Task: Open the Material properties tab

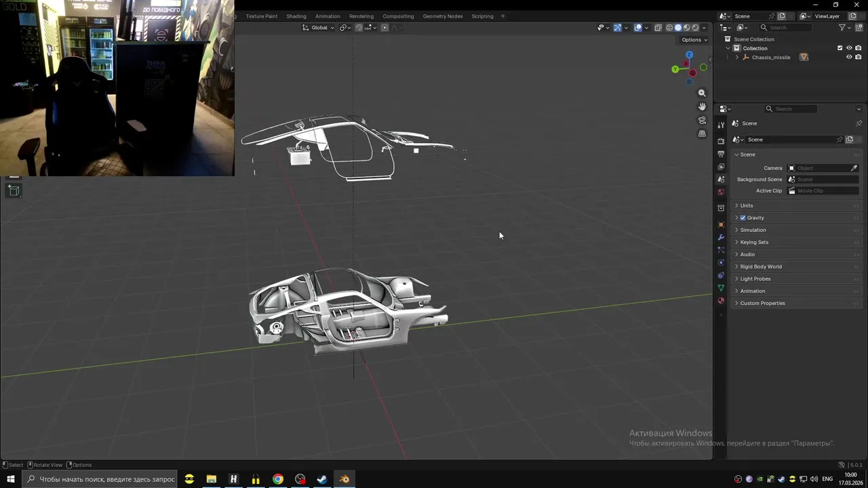Action: click(721, 300)
